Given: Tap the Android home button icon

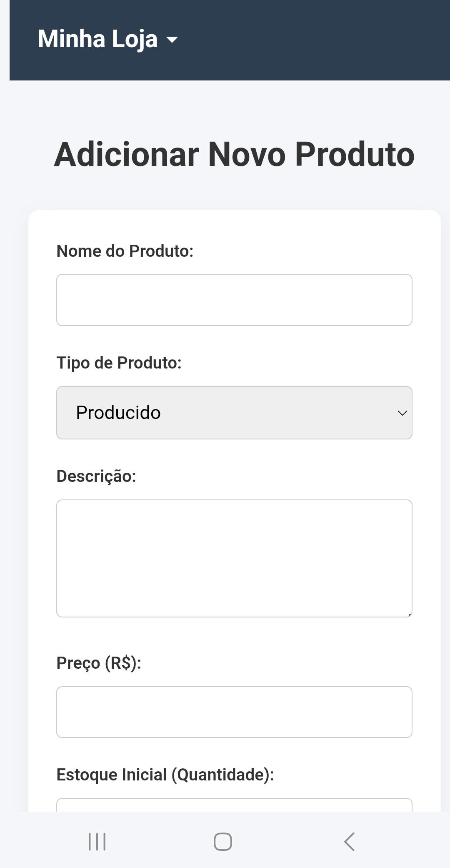Looking at the screenshot, I should point(223,842).
